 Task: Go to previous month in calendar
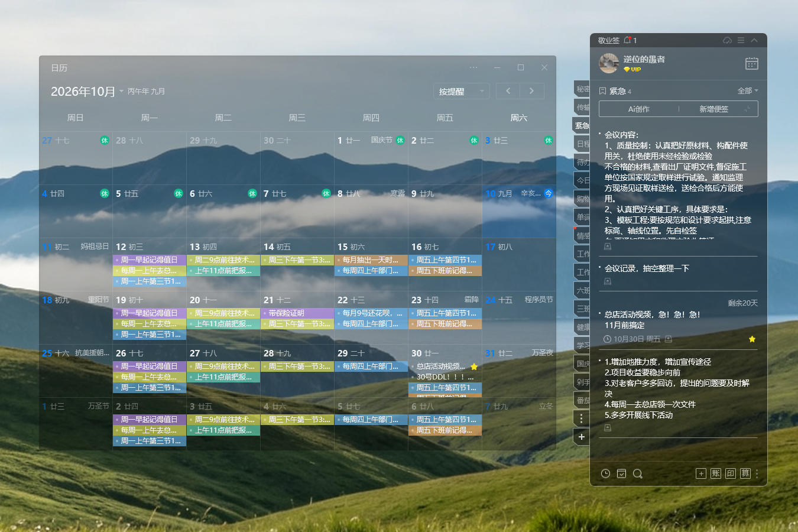[508, 91]
